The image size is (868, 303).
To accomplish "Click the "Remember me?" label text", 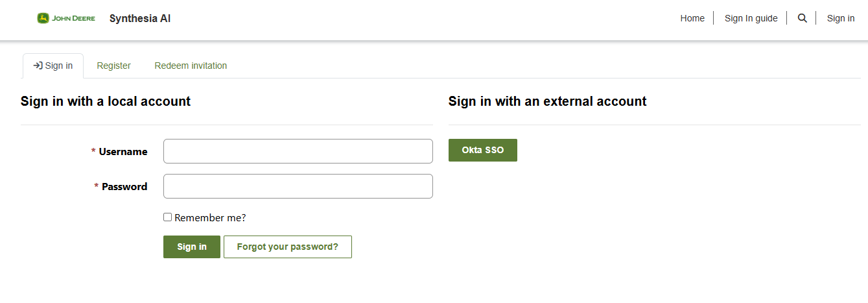I will tap(210, 218).
